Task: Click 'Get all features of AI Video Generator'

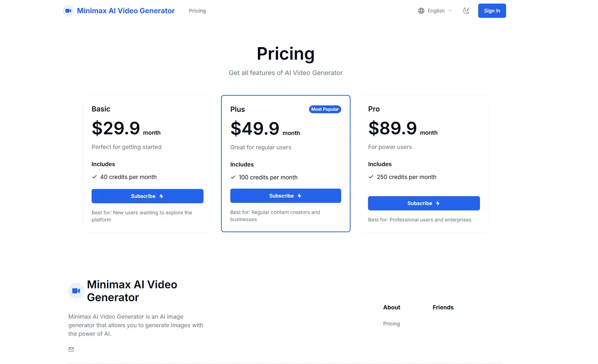Action: click(286, 73)
